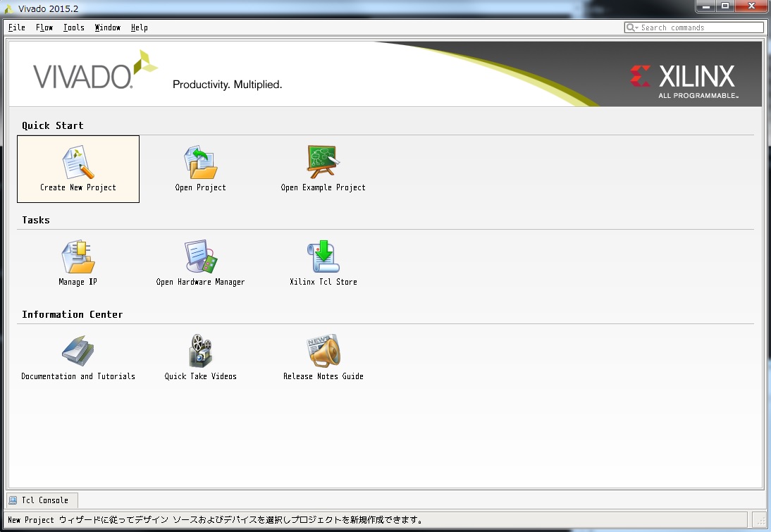Click the Xilinx logo in the banner

(684, 81)
